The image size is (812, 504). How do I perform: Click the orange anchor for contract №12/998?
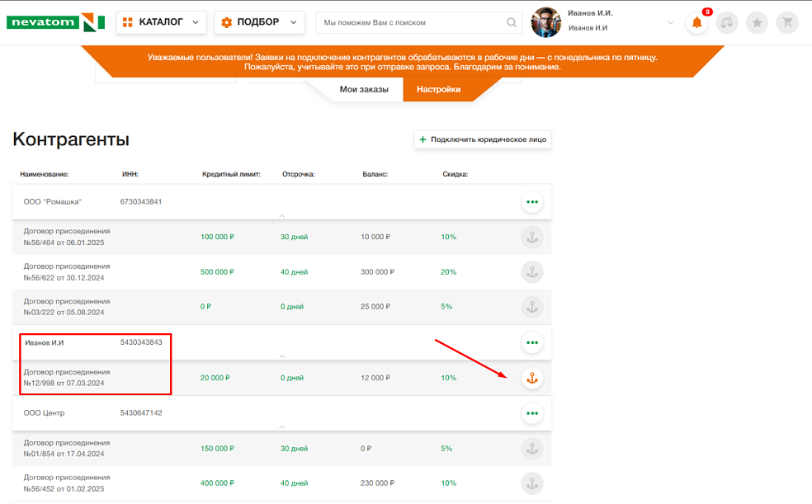click(531, 379)
